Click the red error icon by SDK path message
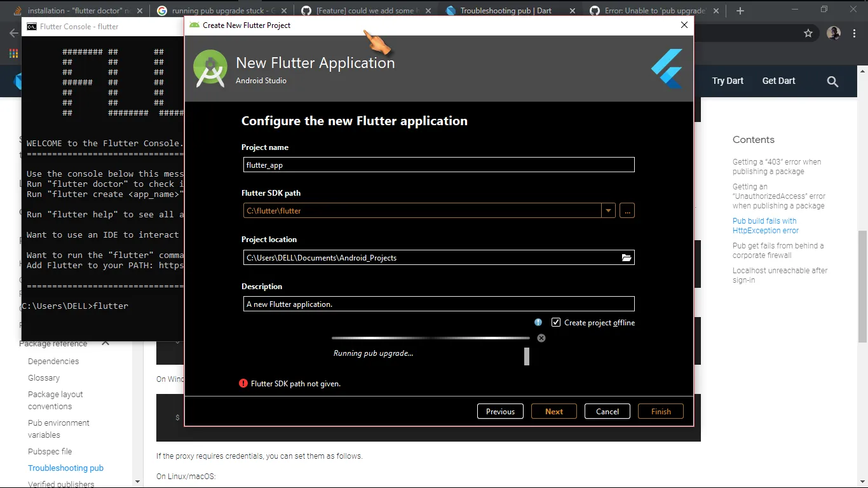This screenshot has height=488, width=868. click(x=243, y=383)
